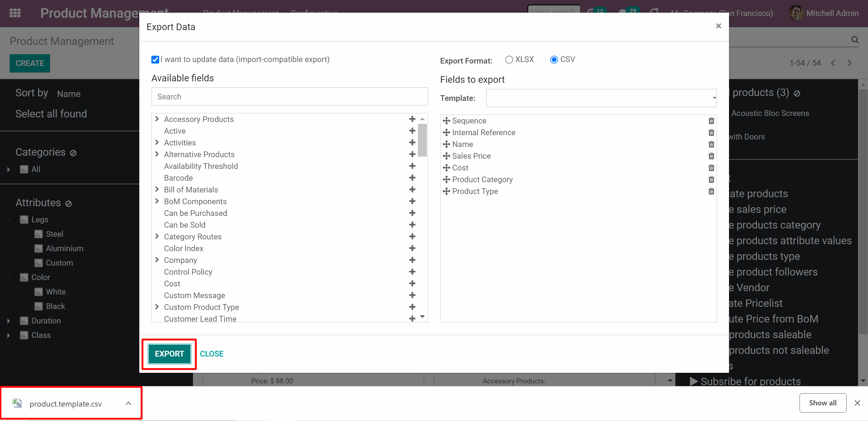Add Category Routes field to export
The image size is (868, 421).
[x=412, y=237]
